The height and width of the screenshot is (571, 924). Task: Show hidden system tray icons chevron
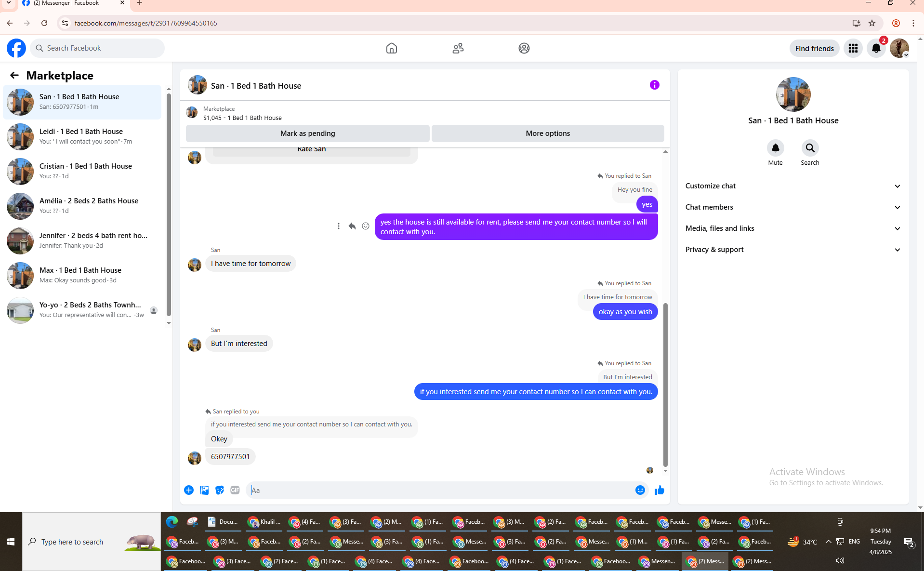point(828,542)
